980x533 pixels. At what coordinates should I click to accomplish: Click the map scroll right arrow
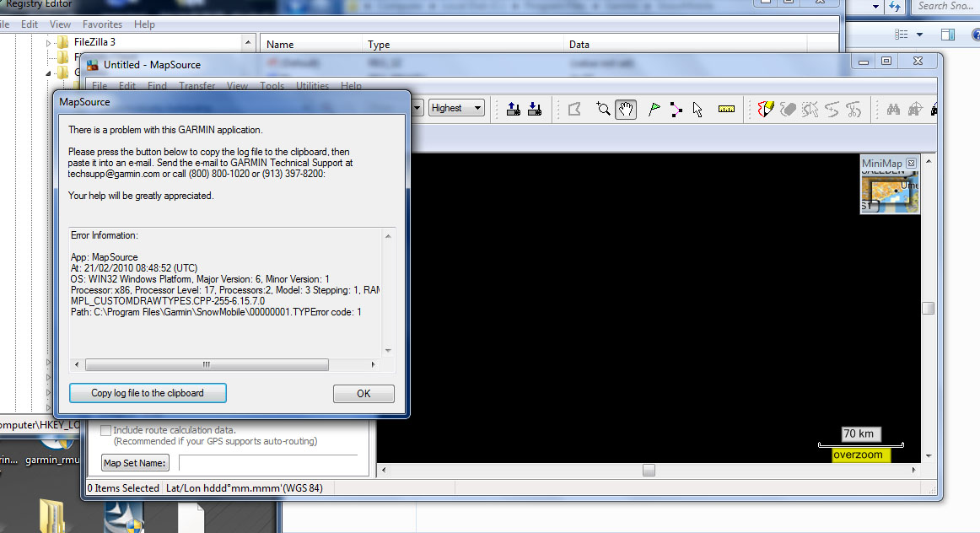913,470
